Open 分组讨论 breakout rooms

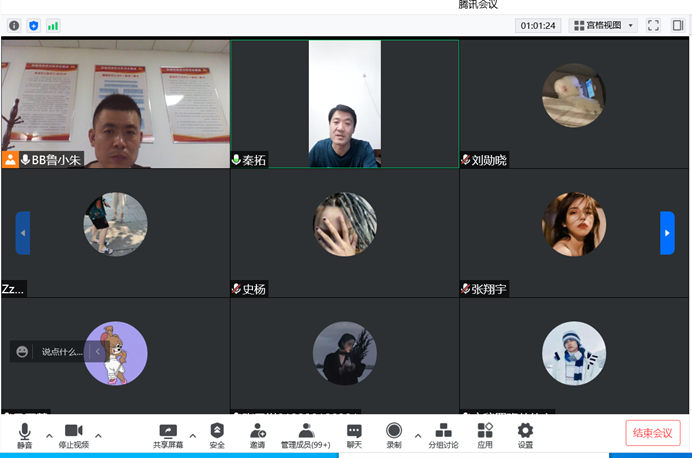pyautogui.click(x=443, y=433)
